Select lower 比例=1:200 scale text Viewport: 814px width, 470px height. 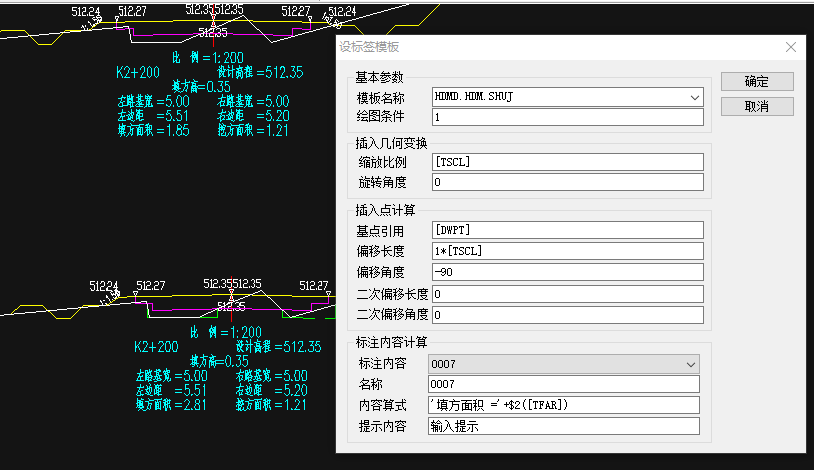click(x=226, y=332)
